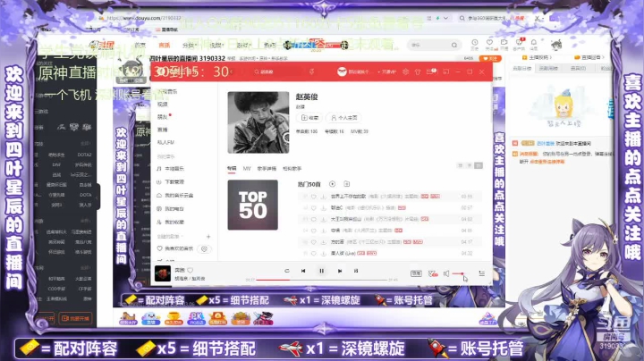The width and height of the screenshot is (644, 361).
Task: Like the second song in the Top 50 list
Action: 314,208
